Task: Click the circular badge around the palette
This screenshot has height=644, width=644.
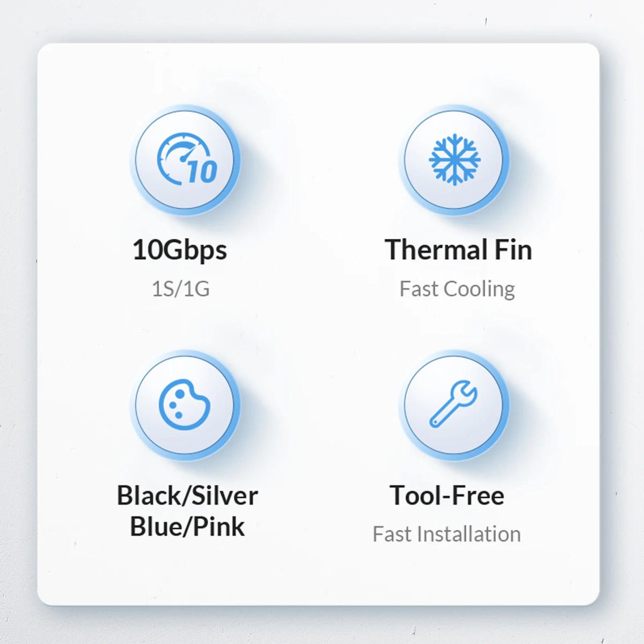Action: coord(185,405)
